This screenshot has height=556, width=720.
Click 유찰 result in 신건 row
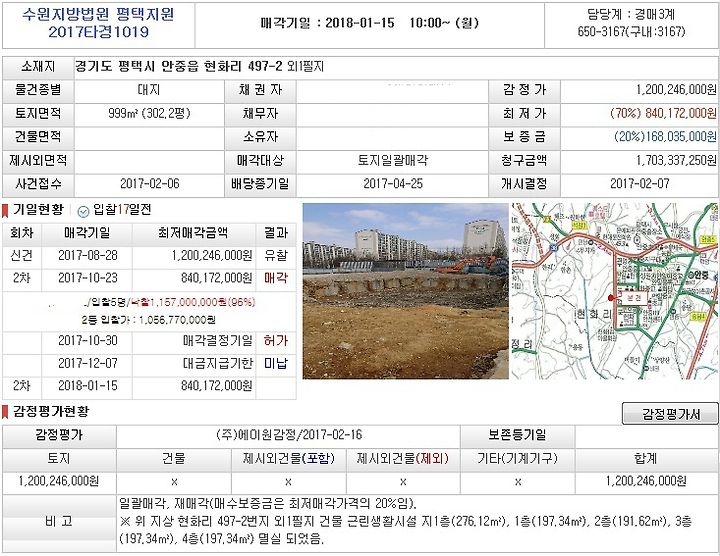(276, 255)
